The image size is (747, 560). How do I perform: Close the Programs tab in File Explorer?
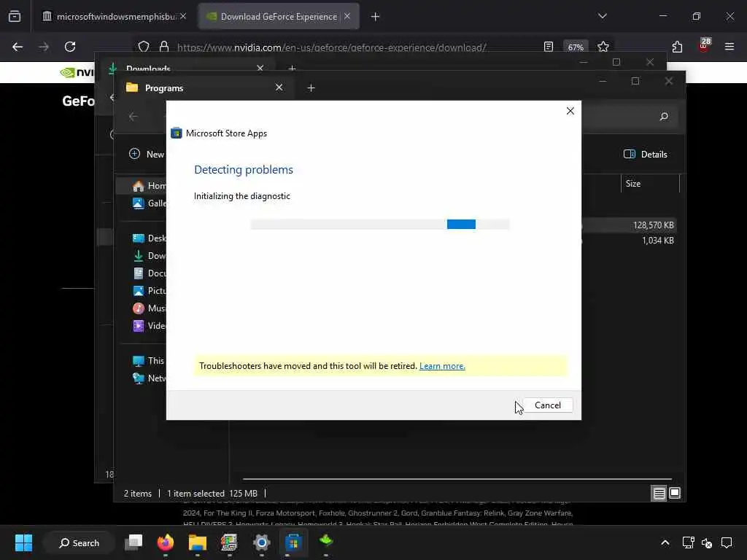click(279, 87)
